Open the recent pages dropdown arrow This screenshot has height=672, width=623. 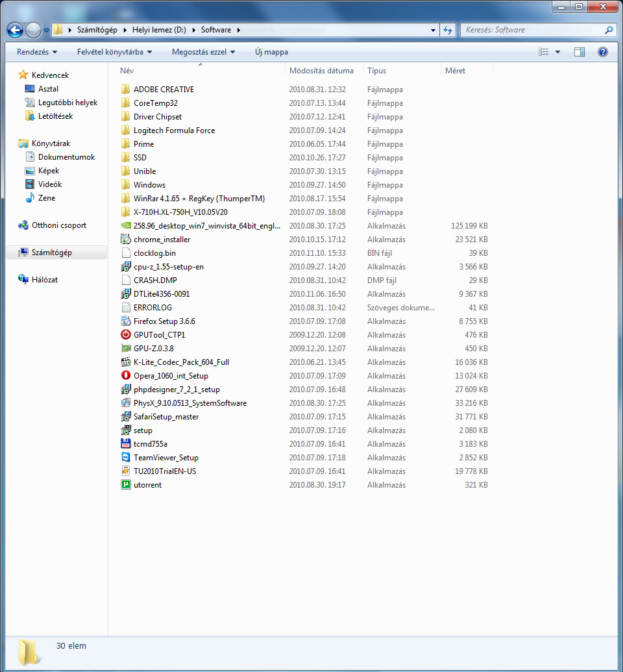[x=46, y=31]
